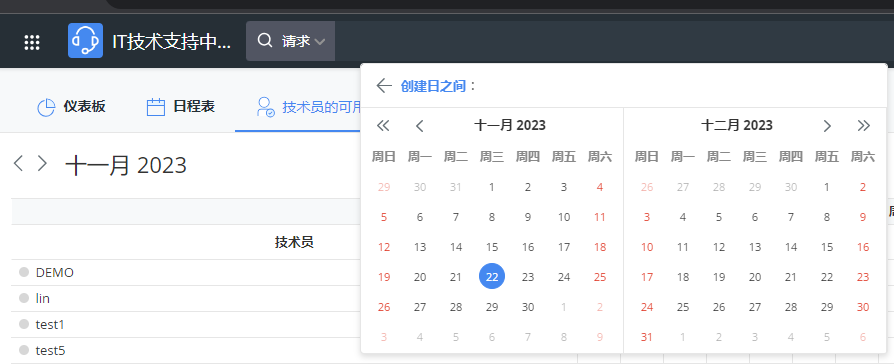Pick November 1 in the calendar
Viewport: 894px width, 364px height.
pyautogui.click(x=492, y=187)
